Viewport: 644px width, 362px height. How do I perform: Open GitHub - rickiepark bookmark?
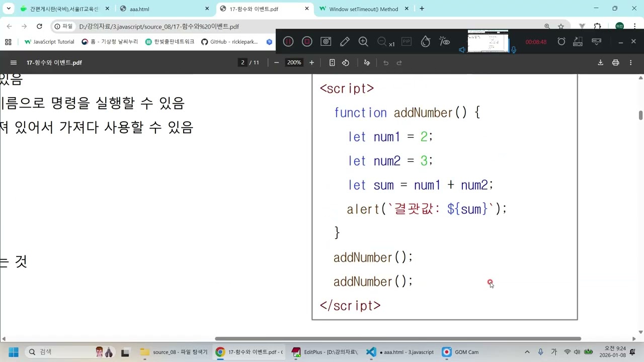pyautogui.click(x=229, y=42)
